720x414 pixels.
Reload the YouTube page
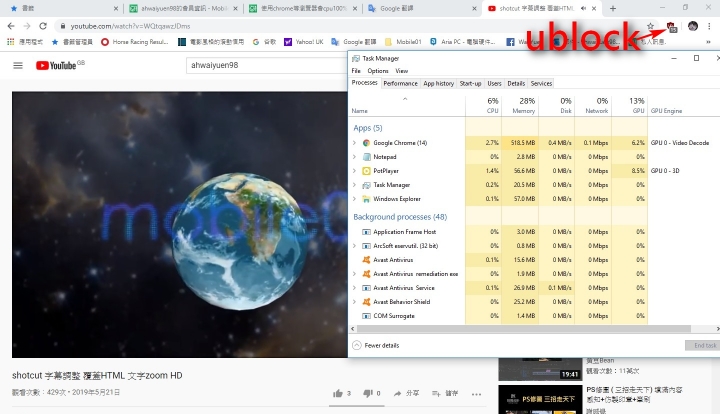click(43, 26)
